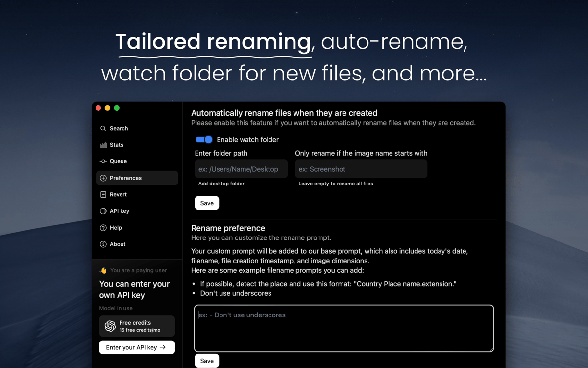This screenshot has height=368, width=588.
Task: Click the image name prefix field
Action: tap(361, 169)
